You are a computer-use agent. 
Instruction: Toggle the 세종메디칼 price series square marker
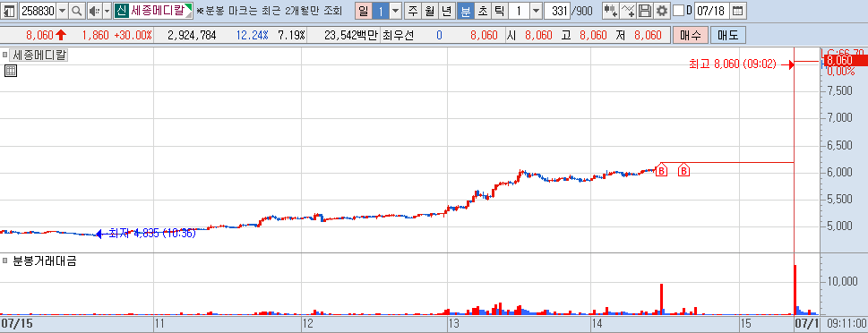point(5,55)
